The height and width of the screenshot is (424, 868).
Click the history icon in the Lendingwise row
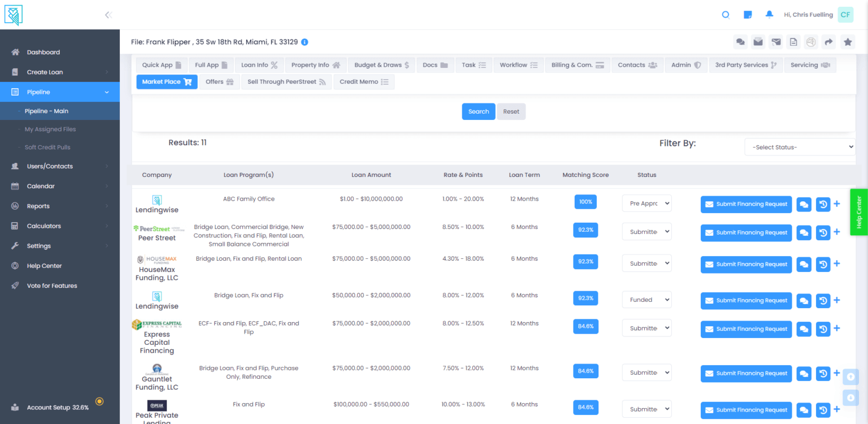[x=822, y=204]
